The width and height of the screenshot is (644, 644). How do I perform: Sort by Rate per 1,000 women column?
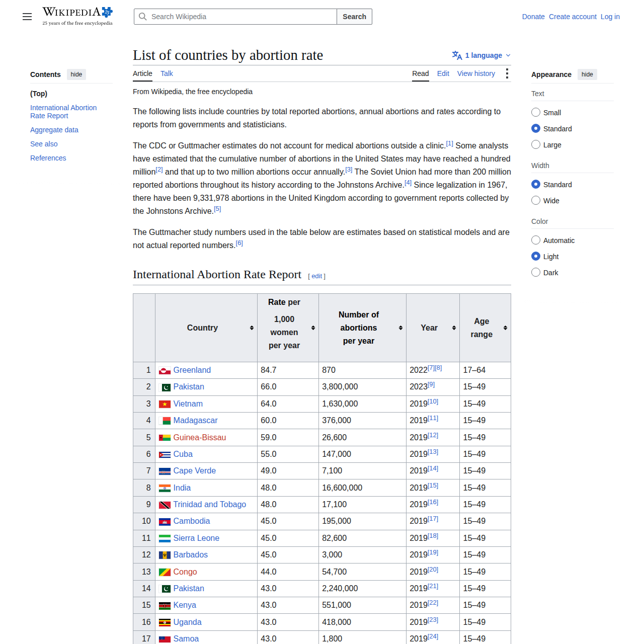pos(288,328)
